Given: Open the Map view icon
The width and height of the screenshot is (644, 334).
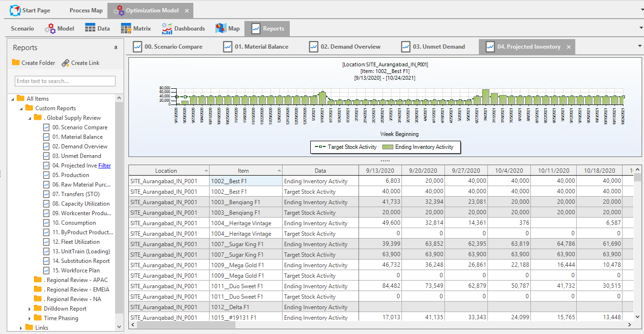Looking at the screenshot, I should [x=221, y=29].
